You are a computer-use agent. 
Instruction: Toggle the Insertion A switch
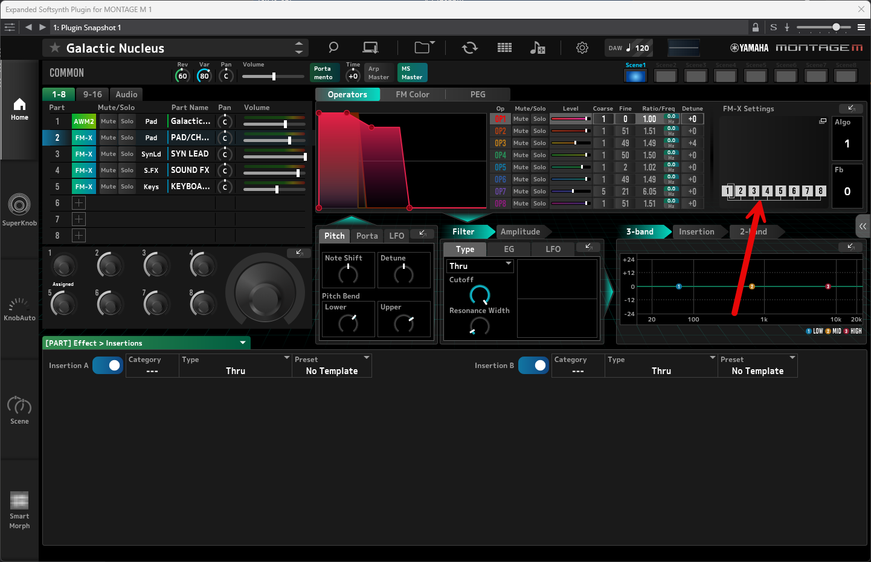tap(107, 366)
